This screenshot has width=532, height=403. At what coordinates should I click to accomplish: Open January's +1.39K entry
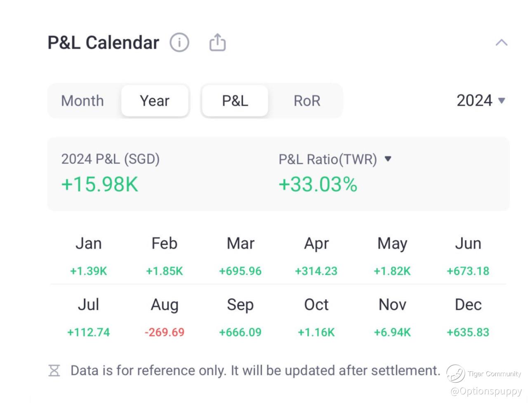coord(88,271)
